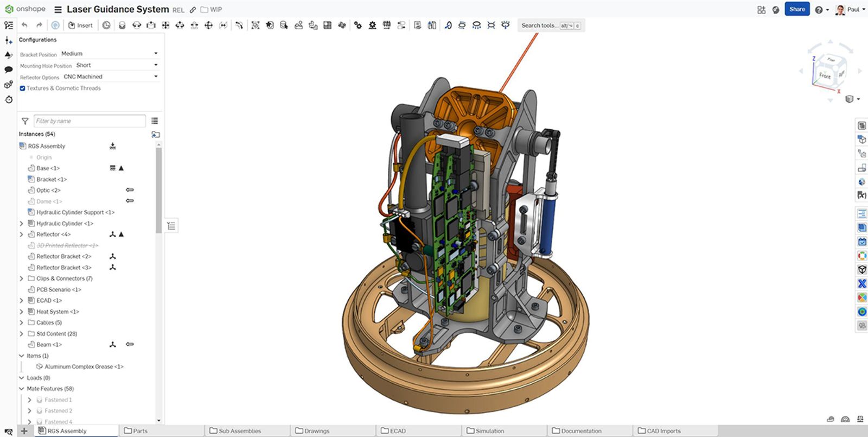868x437 pixels.
Task: Collapse the Mate Features (58) section
Action: [x=22, y=389]
